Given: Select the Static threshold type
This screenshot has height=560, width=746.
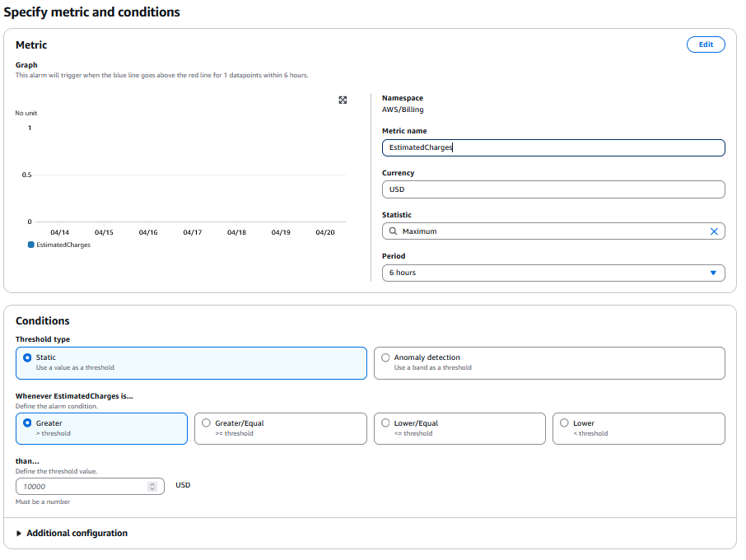Looking at the screenshot, I should pyautogui.click(x=27, y=357).
